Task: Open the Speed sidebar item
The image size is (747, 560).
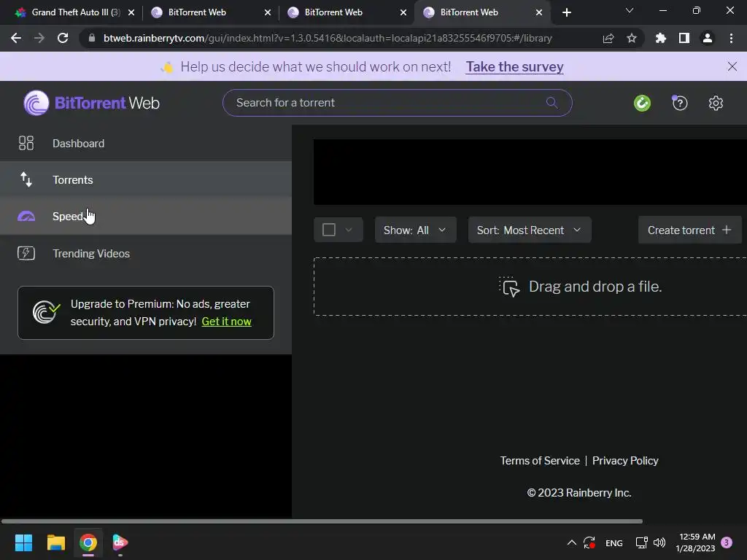Action: [x=146, y=216]
